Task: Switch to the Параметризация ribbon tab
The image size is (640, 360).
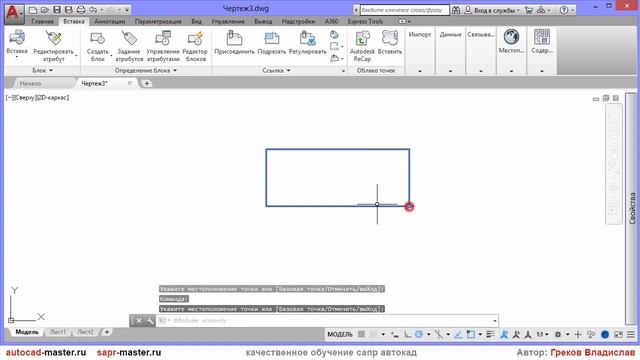Action: (x=158, y=21)
